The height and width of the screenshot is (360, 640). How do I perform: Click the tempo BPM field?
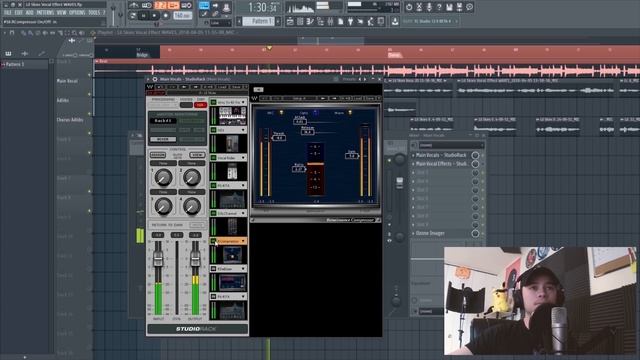point(182,16)
